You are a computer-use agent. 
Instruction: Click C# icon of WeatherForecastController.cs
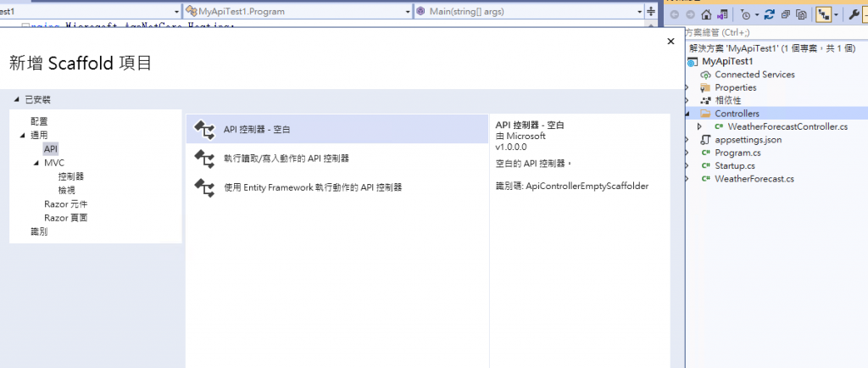click(719, 126)
